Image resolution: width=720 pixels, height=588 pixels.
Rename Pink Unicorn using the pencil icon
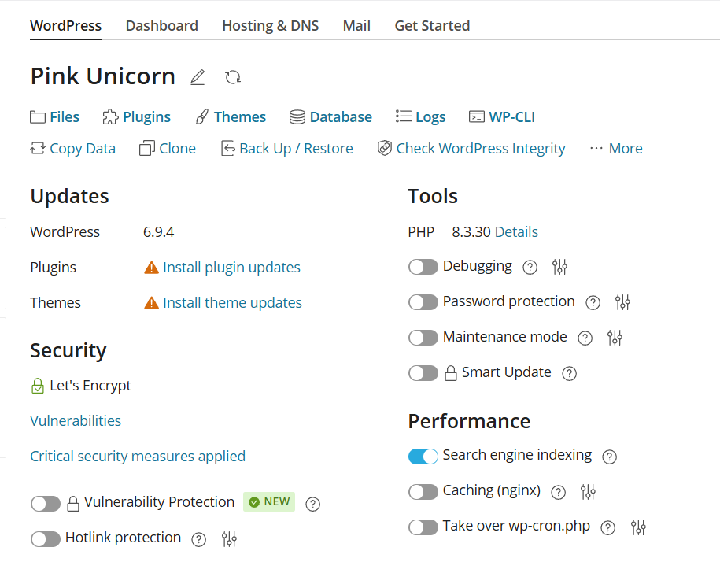(x=197, y=76)
